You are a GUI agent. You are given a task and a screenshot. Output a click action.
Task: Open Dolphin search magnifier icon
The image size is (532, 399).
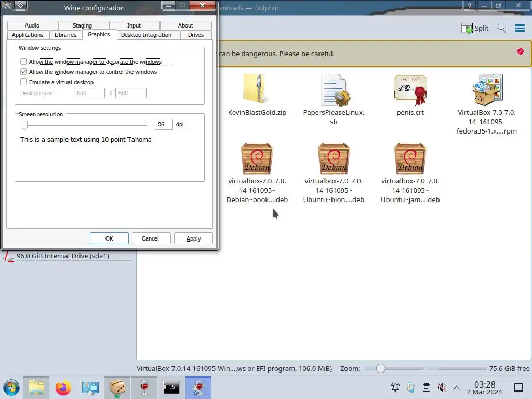click(x=502, y=28)
